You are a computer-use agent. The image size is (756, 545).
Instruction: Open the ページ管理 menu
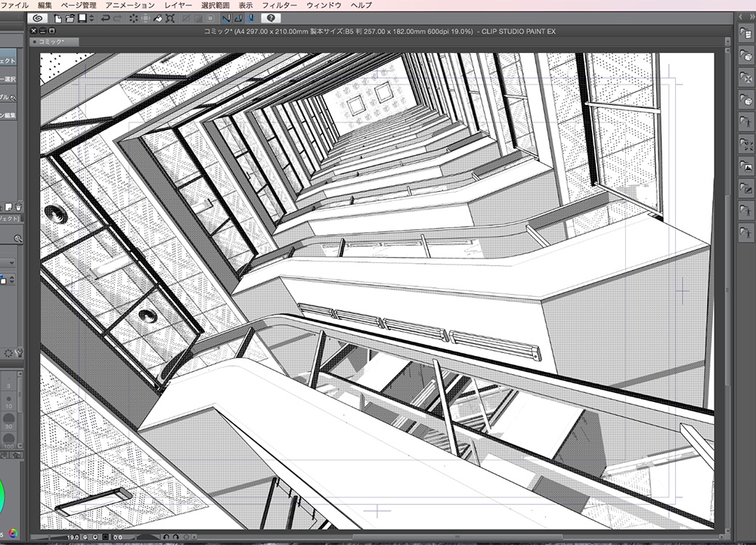click(x=79, y=5)
